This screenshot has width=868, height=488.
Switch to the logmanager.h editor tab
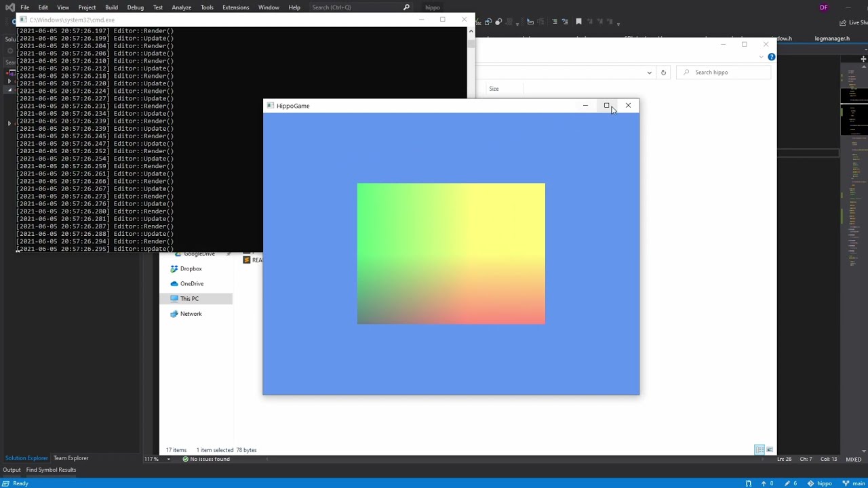coord(832,39)
